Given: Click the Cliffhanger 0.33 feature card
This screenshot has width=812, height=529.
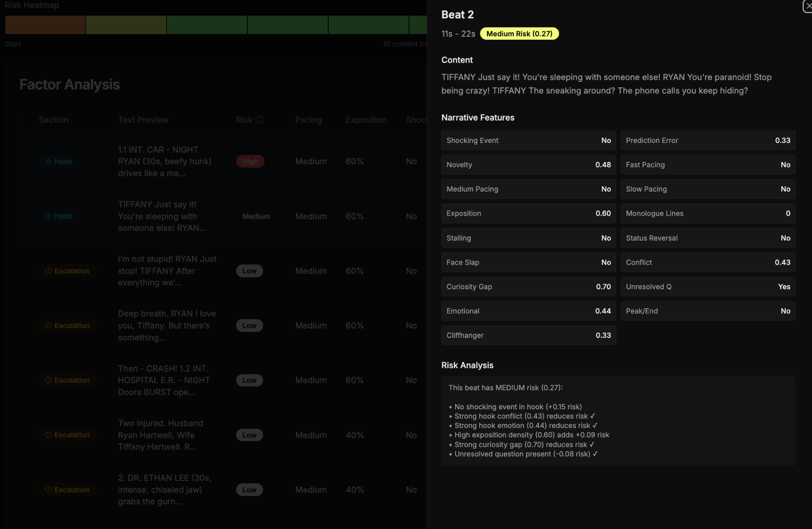Looking at the screenshot, I should pos(529,335).
